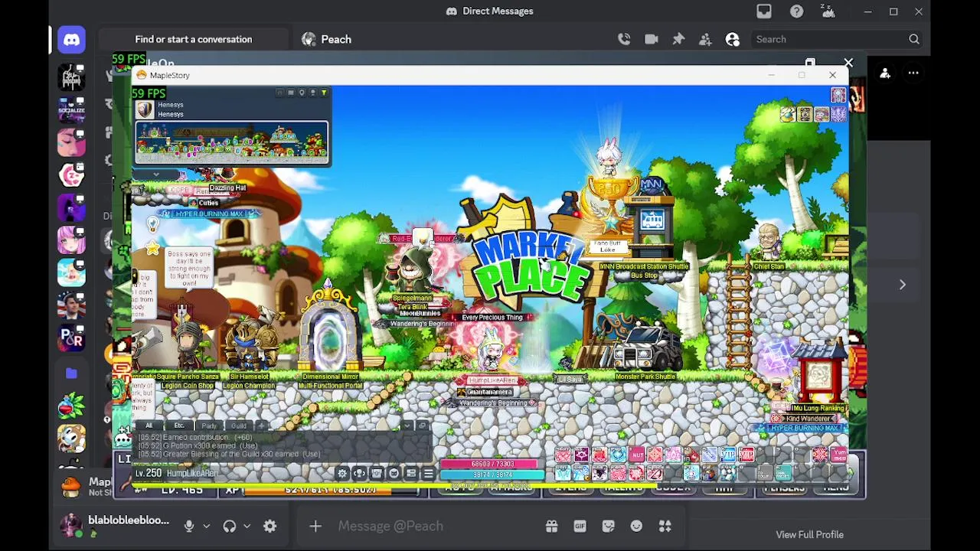Open microphone input options dropdown
This screenshot has height=551, width=980.
coord(206,526)
